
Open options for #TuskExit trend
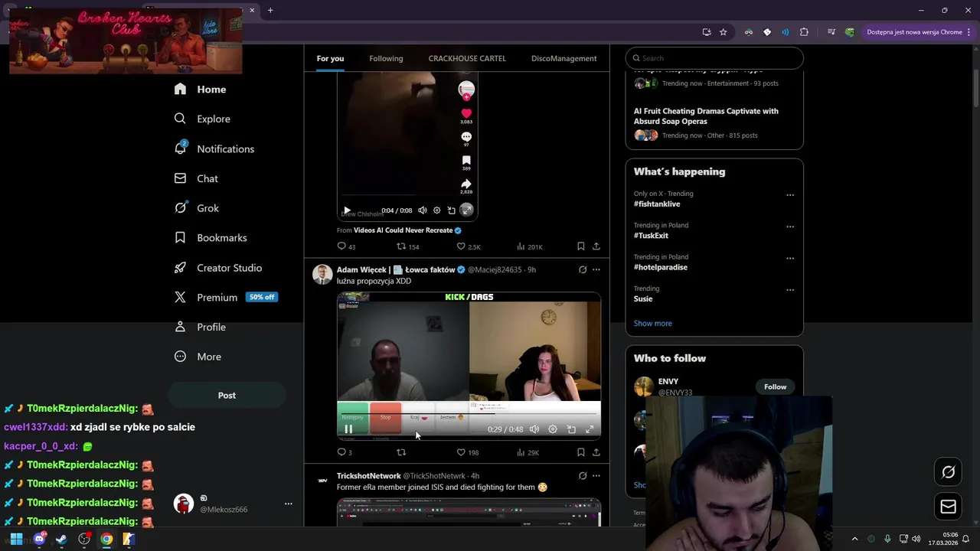click(x=790, y=227)
